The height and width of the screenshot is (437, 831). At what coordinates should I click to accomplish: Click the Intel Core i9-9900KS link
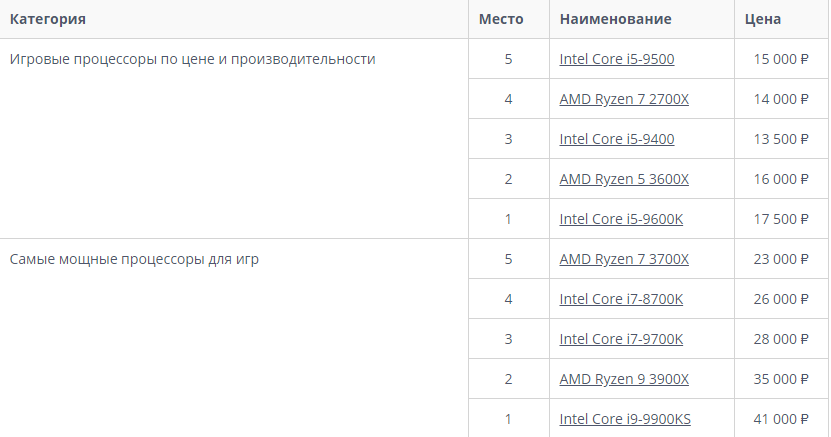(625, 419)
